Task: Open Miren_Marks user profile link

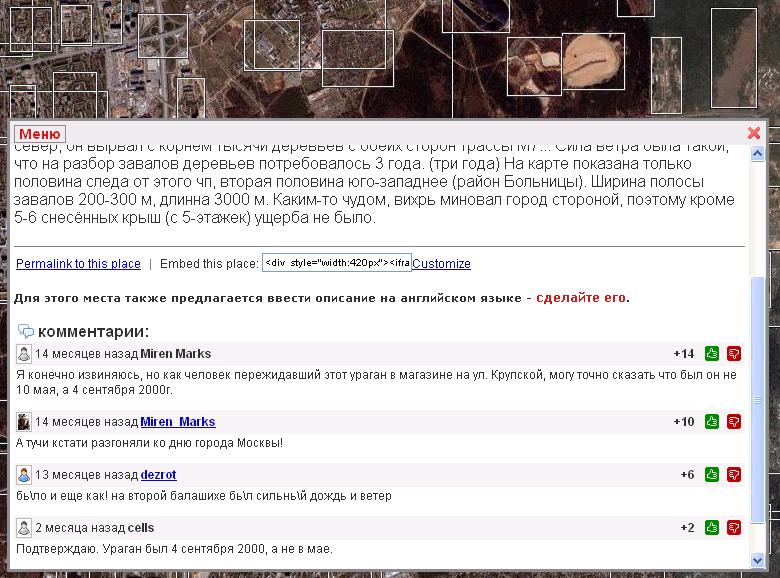Action: (178, 422)
